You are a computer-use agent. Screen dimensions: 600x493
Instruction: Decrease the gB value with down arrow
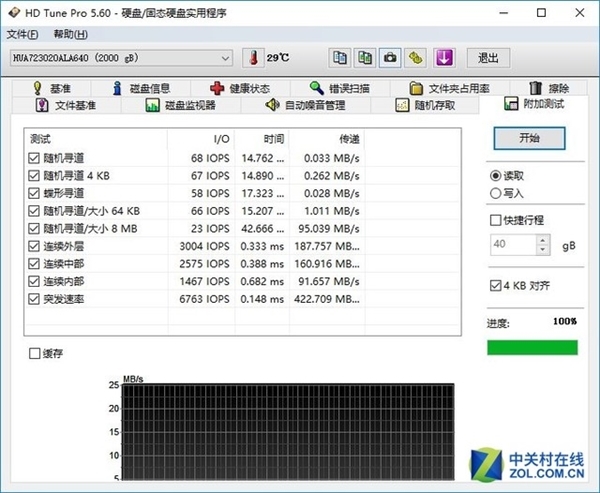(x=543, y=250)
